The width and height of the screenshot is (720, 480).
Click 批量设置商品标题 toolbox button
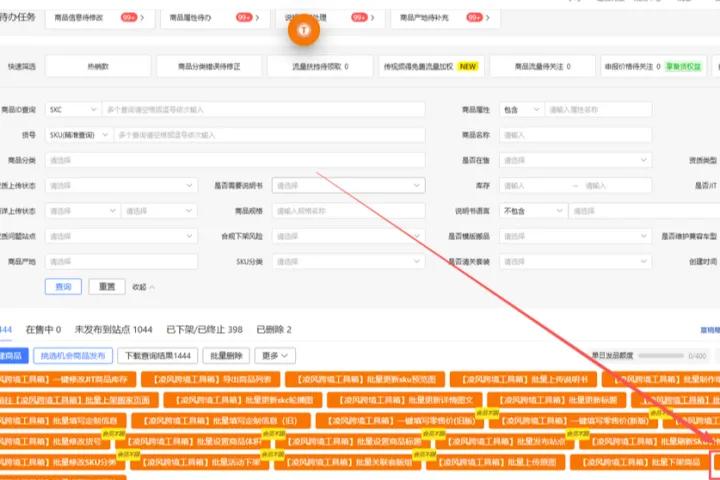tap(354, 441)
